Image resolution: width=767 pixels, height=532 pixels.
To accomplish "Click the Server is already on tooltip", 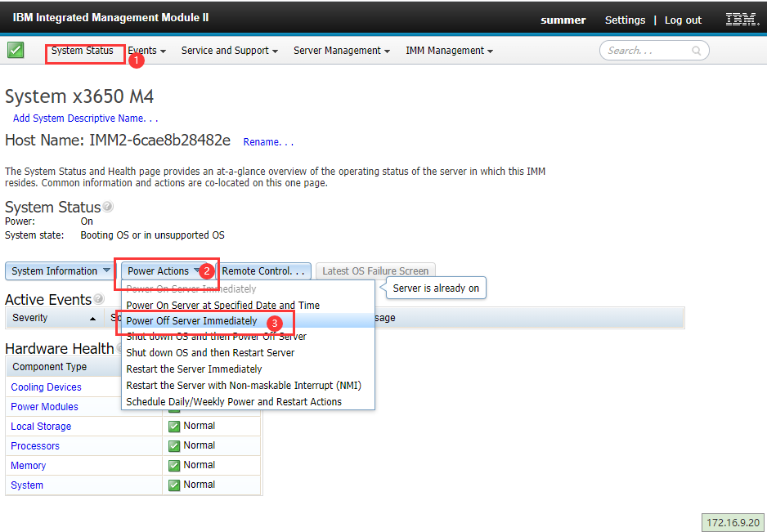I will [436, 288].
